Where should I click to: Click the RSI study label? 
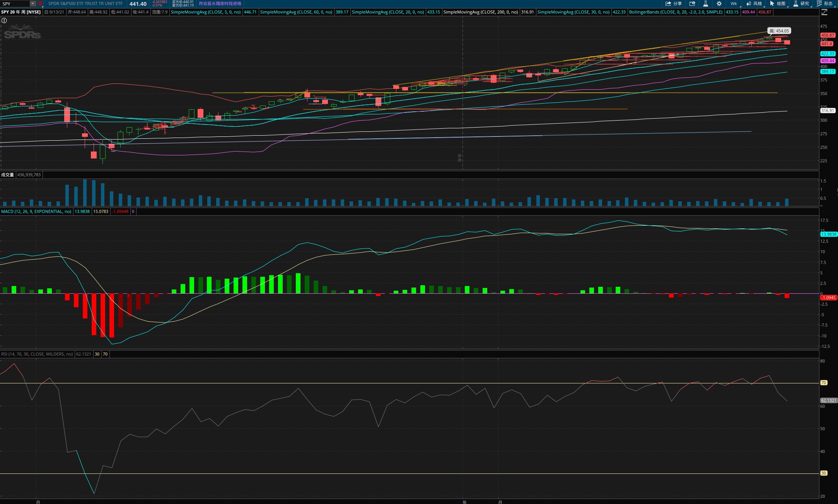[x=37, y=354]
